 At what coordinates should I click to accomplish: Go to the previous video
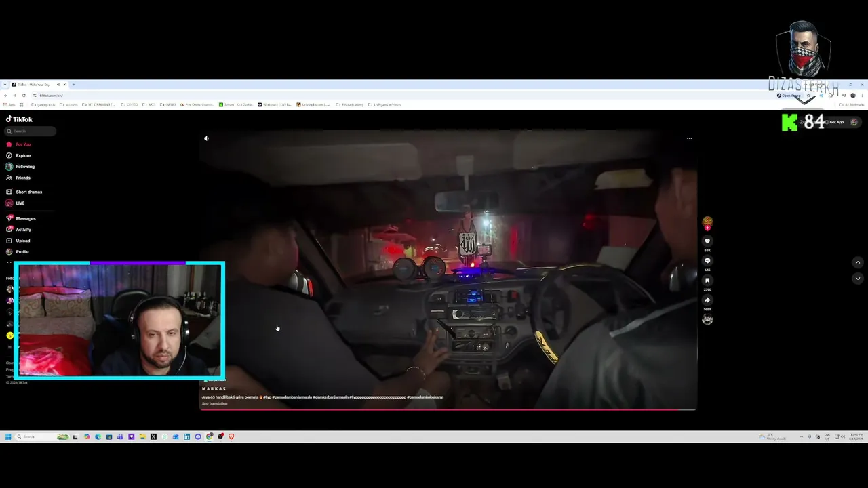(x=857, y=262)
